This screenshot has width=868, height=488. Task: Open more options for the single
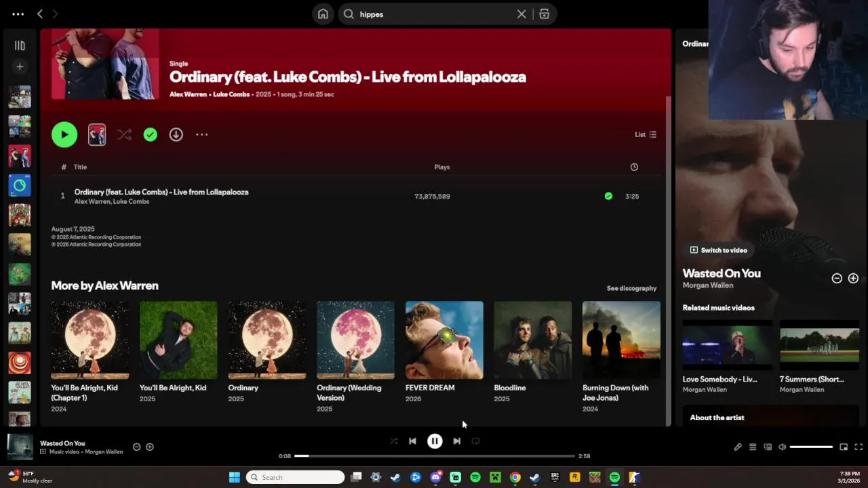pyautogui.click(x=202, y=135)
